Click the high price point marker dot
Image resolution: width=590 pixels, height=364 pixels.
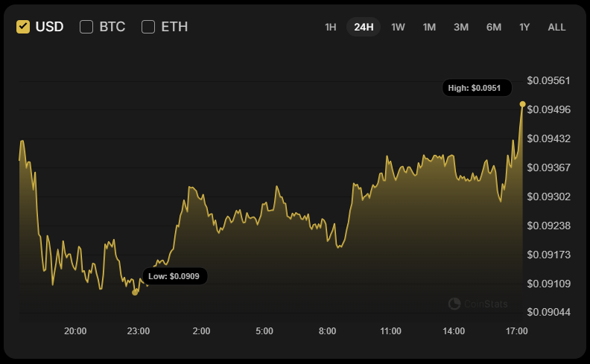pyautogui.click(x=522, y=104)
